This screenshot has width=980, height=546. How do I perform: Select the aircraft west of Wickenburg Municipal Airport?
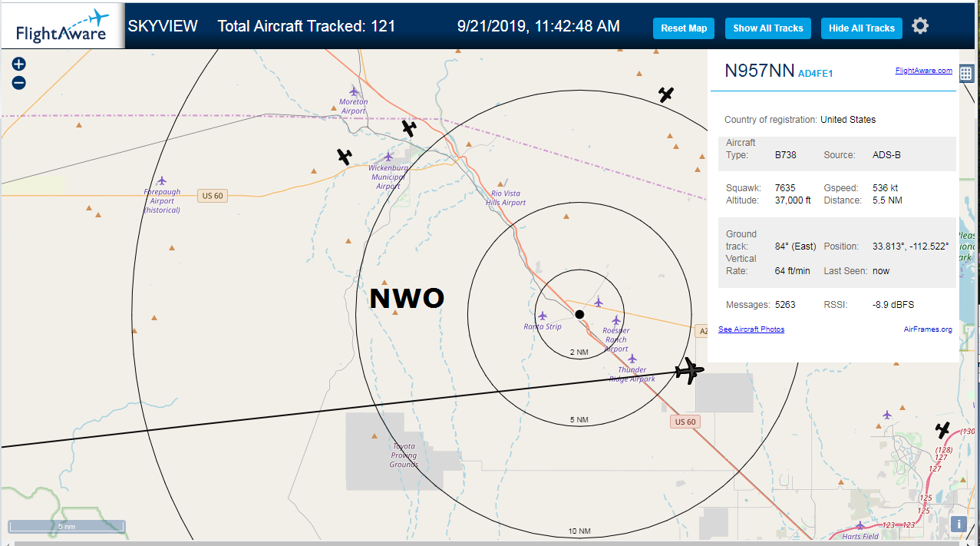tap(345, 157)
